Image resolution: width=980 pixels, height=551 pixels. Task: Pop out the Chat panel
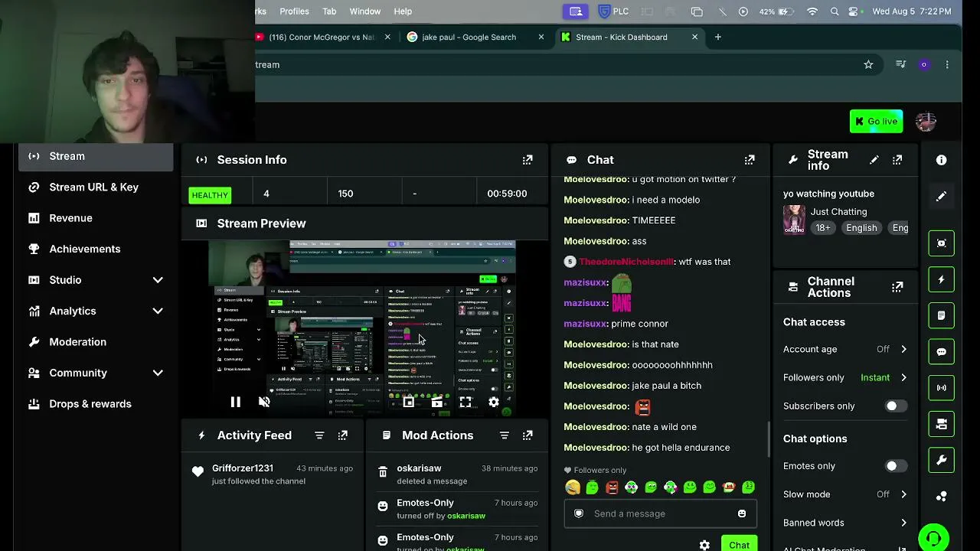tap(750, 160)
